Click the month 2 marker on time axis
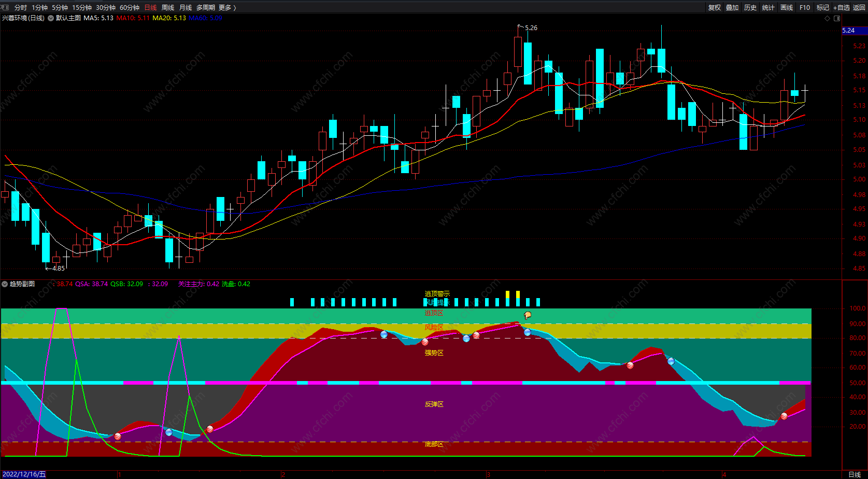Viewport: 868px width, 479px height. point(283,474)
